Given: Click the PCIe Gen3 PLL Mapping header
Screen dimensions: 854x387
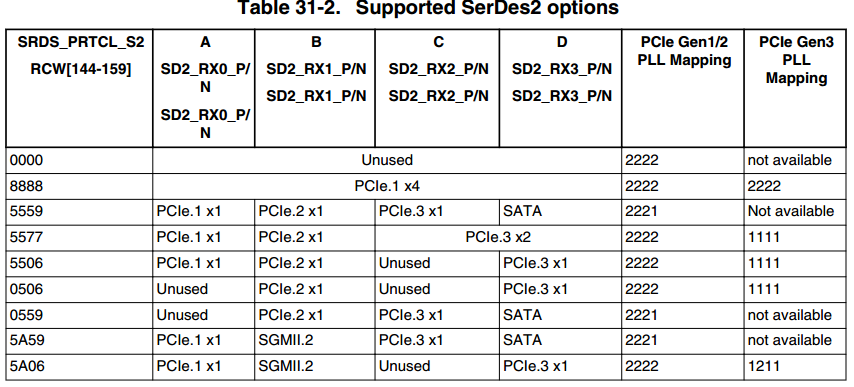Looking at the screenshot, I should (x=796, y=60).
